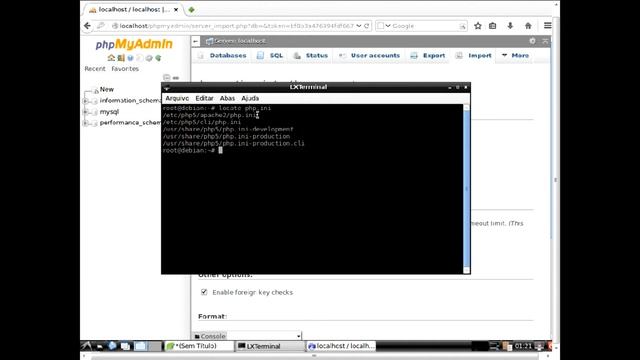This screenshot has height=360, width=640.
Task: Hide navigation panel with left arrow button
Action: pos(196,41)
